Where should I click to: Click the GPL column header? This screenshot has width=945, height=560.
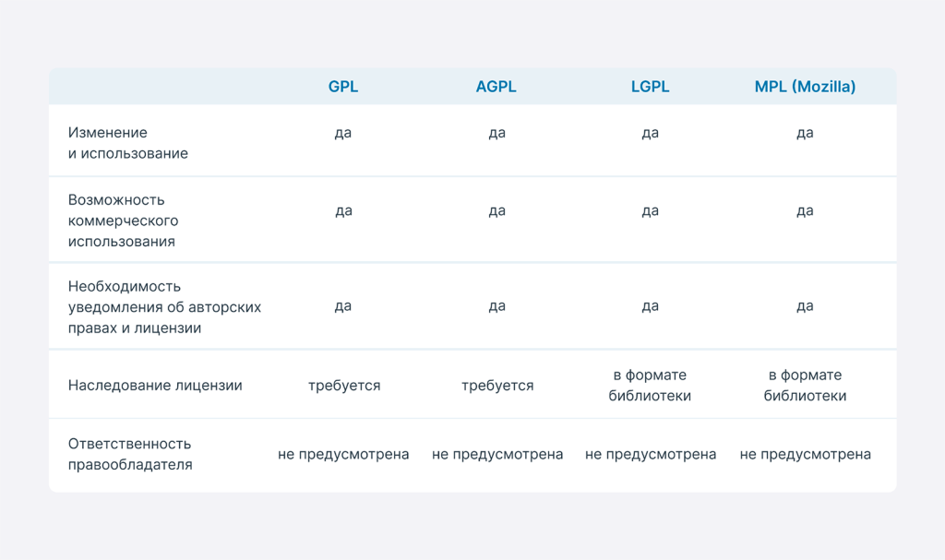pos(343,87)
